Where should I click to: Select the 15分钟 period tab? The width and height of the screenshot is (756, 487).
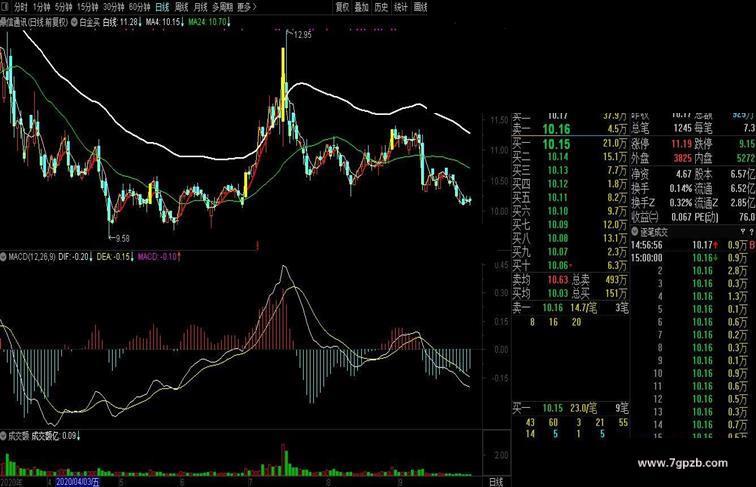point(87,7)
